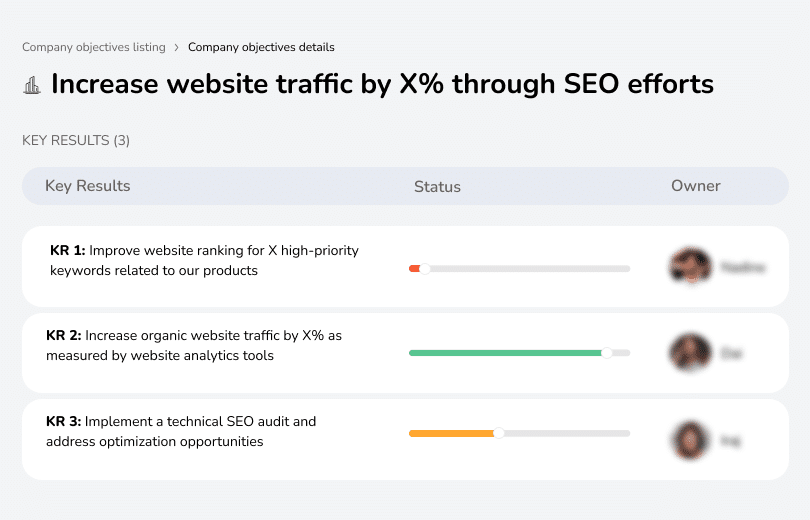Open the KR 3 owner's avatar

pyautogui.click(x=689, y=439)
